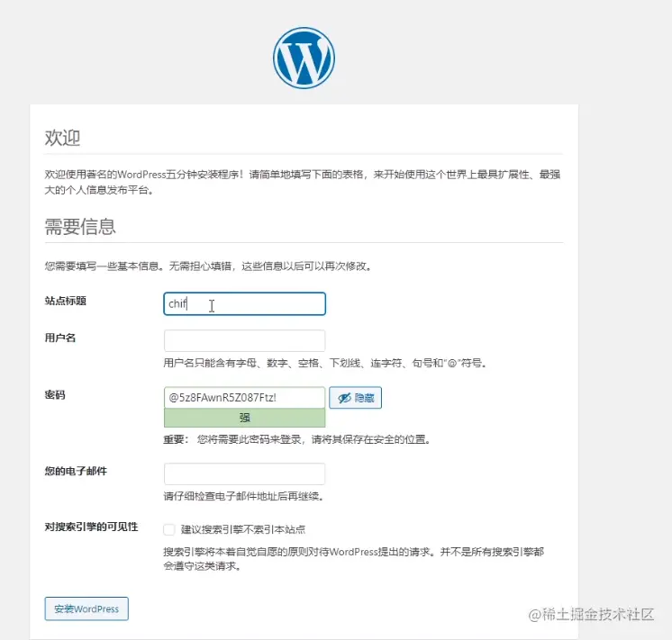Click the 请仔细检查电子邮件地址后再继续 hint

point(243,496)
